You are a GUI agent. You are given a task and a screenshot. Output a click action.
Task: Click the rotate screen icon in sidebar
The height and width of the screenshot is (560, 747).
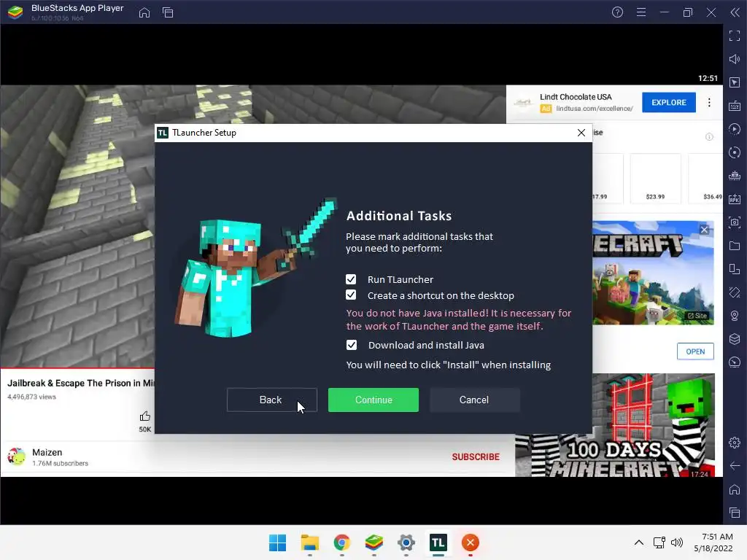[734, 269]
